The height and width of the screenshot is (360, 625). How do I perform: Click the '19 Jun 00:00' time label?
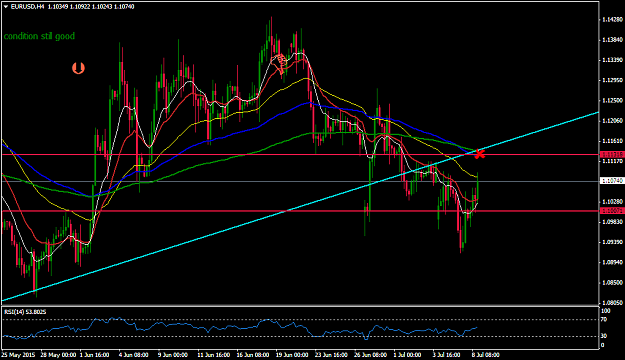pos(292,354)
